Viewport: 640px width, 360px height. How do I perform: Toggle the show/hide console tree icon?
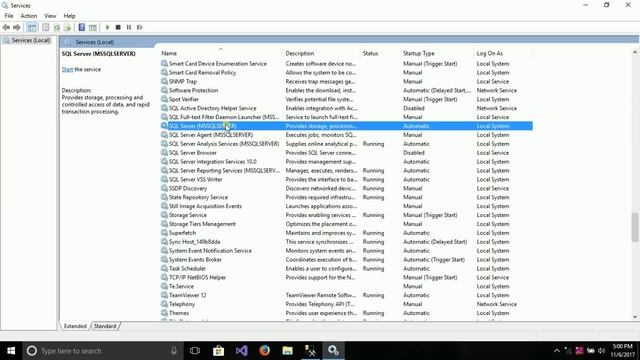pyautogui.click(x=32, y=27)
